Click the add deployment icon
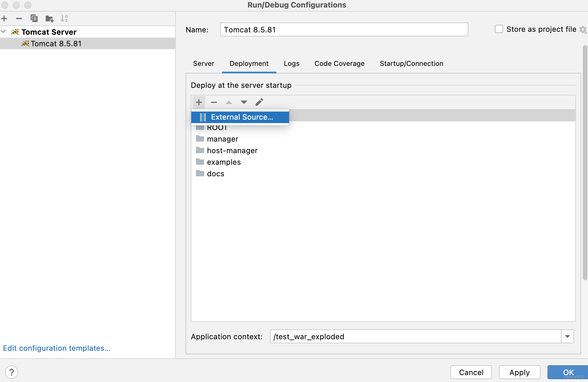 click(198, 102)
